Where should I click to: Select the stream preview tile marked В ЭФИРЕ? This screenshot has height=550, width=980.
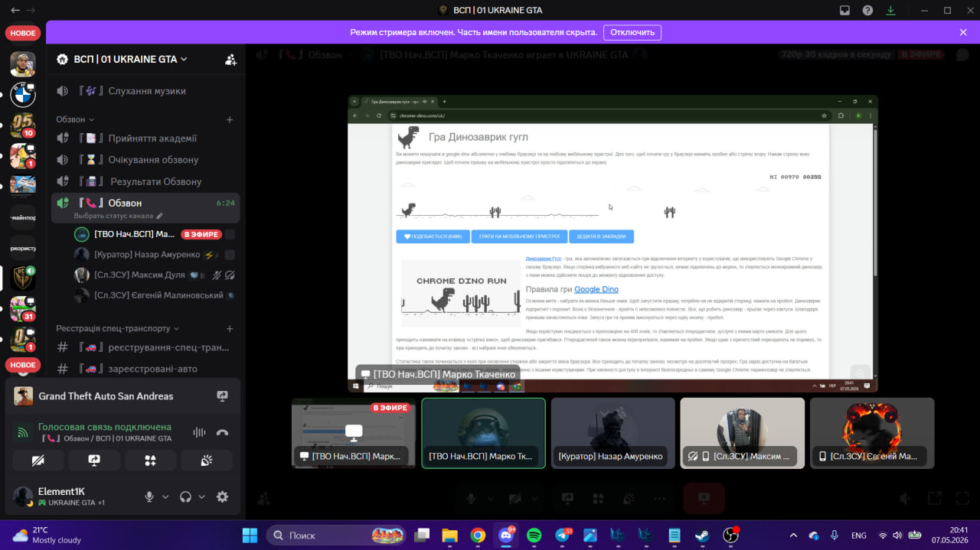coord(354,433)
